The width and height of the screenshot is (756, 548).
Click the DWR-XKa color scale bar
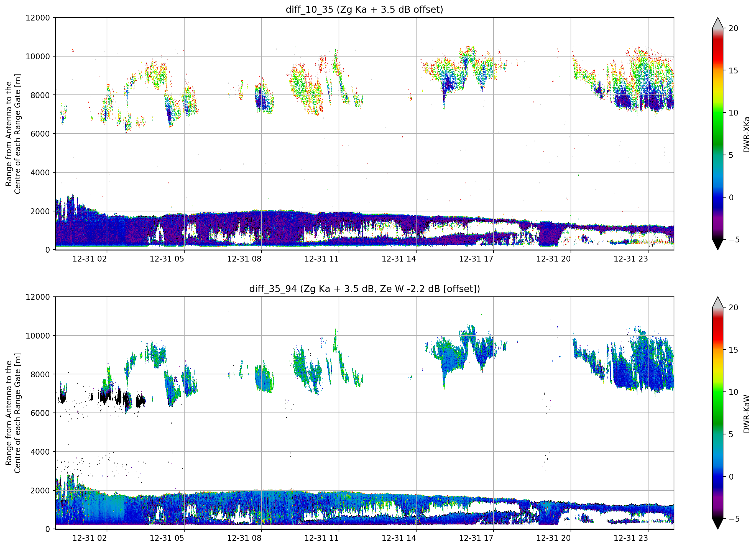point(718,134)
